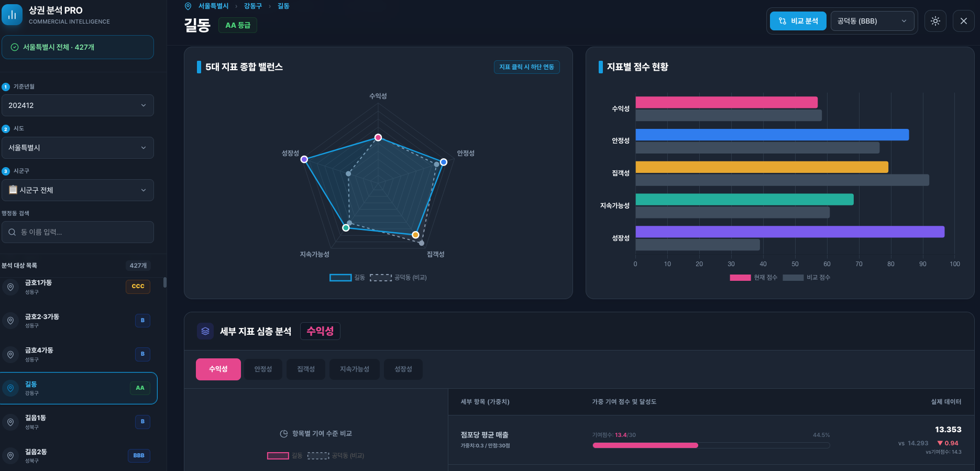
Task: Click the 지속가능성 teal point on radar chart
Action: pyautogui.click(x=346, y=228)
